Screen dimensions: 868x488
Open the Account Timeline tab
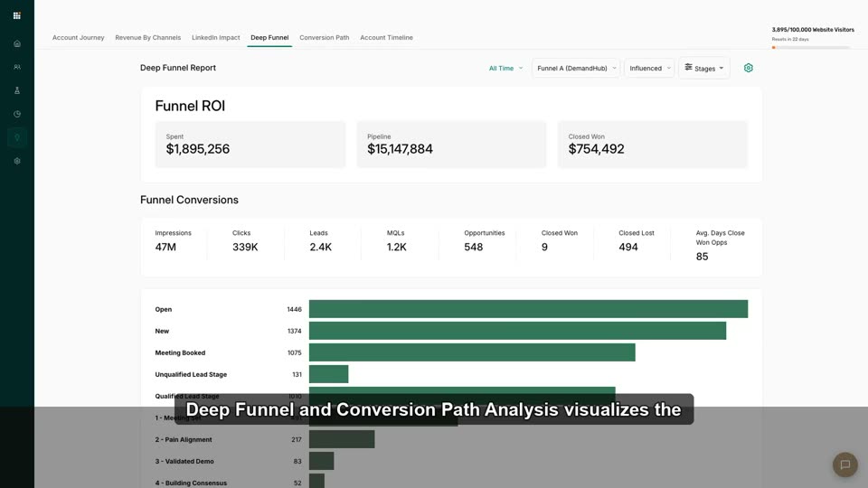tap(386, 38)
